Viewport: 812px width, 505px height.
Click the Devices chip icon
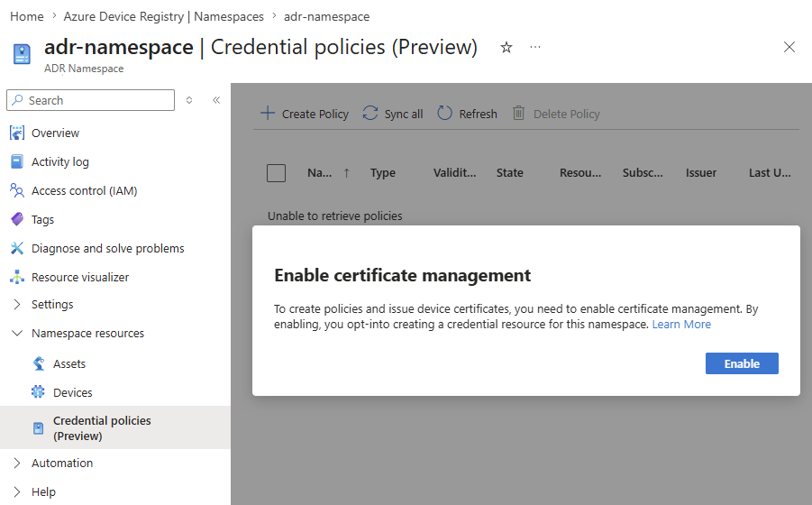coord(39,392)
